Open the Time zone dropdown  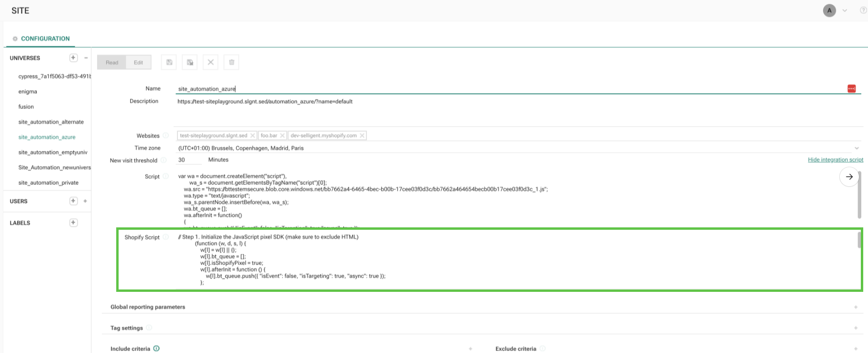coord(856,148)
